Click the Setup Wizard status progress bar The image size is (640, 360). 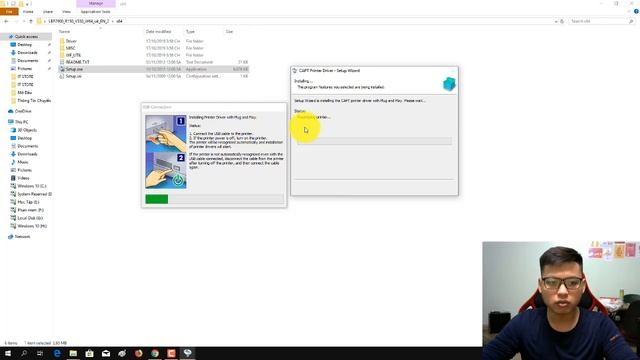tap(374, 141)
